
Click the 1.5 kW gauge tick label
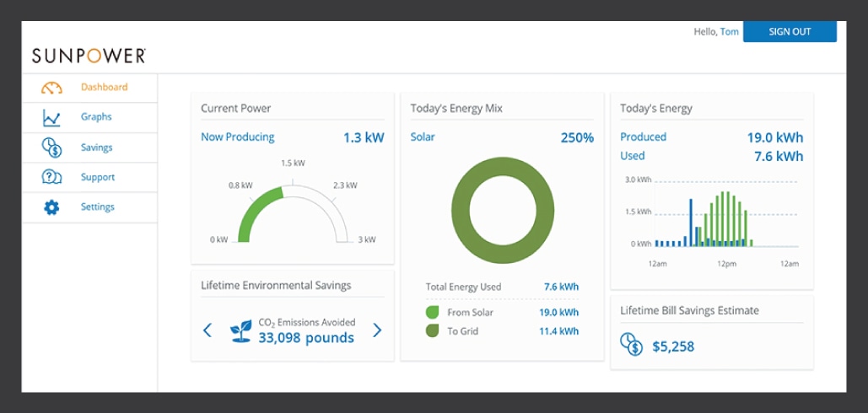click(x=293, y=164)
